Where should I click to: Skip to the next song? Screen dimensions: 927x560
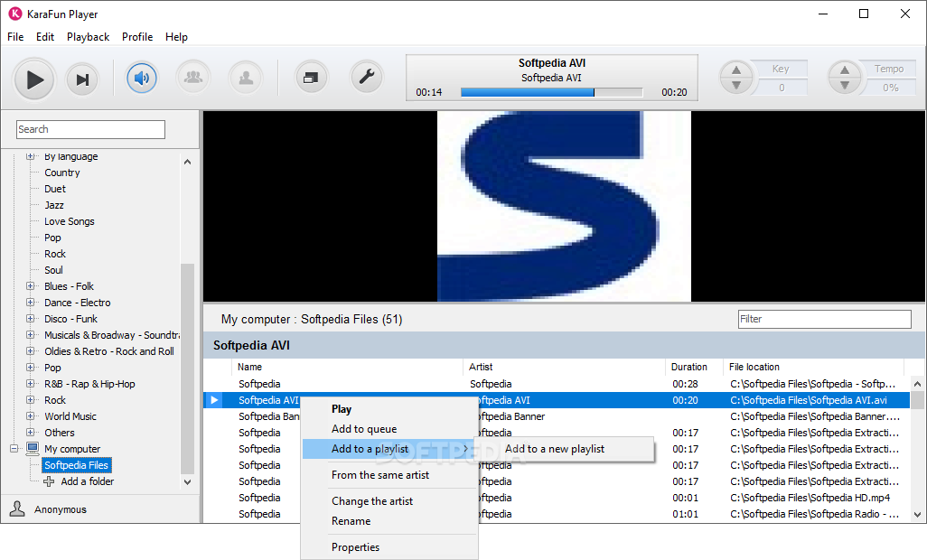coord(82,79)
